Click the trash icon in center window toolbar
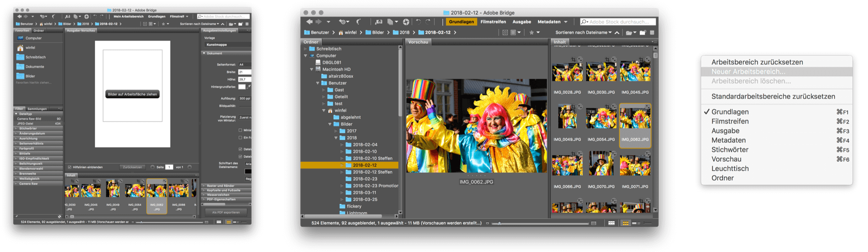Viewport: 868px width, 252px height. (652, 32)
